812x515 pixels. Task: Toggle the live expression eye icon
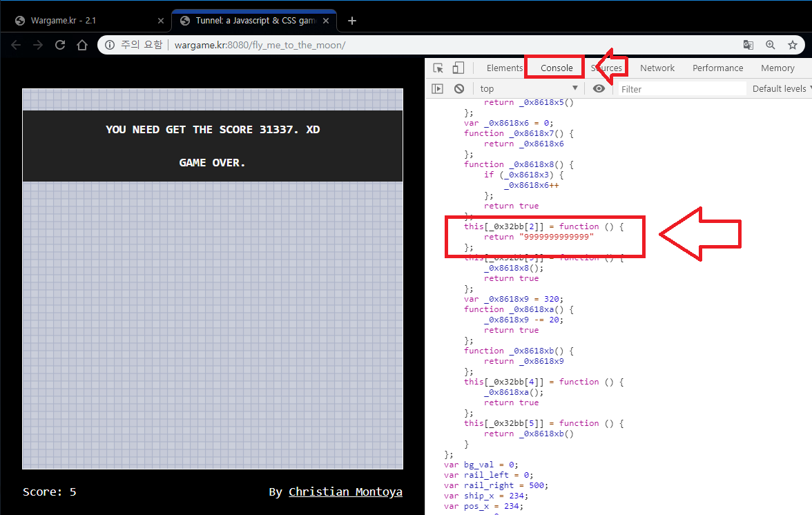599,88
